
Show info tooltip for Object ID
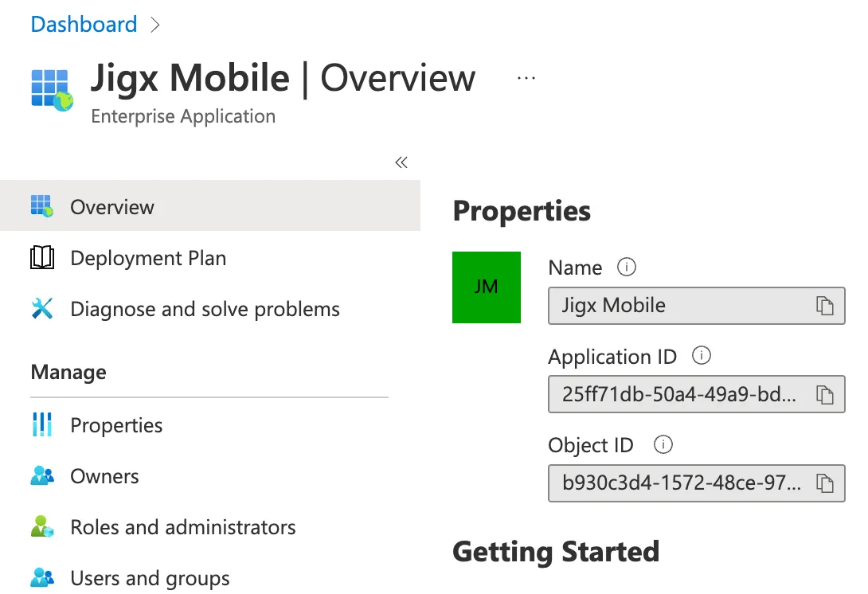(663, 444)
